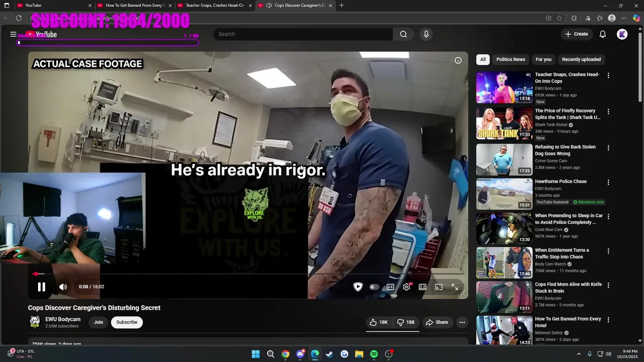Start voice search with microphone icon

(x=426, y=34)
